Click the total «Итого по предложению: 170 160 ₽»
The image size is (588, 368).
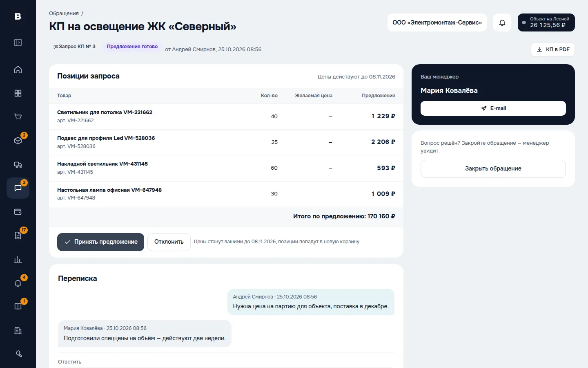click(x=344, y=216)
